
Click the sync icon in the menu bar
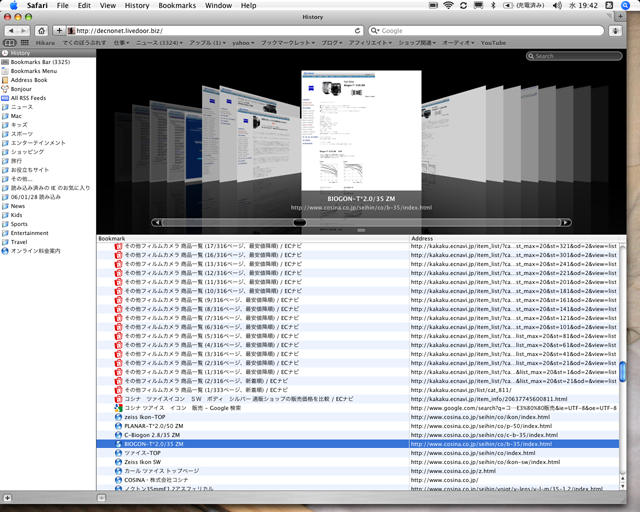pos(463,5)
